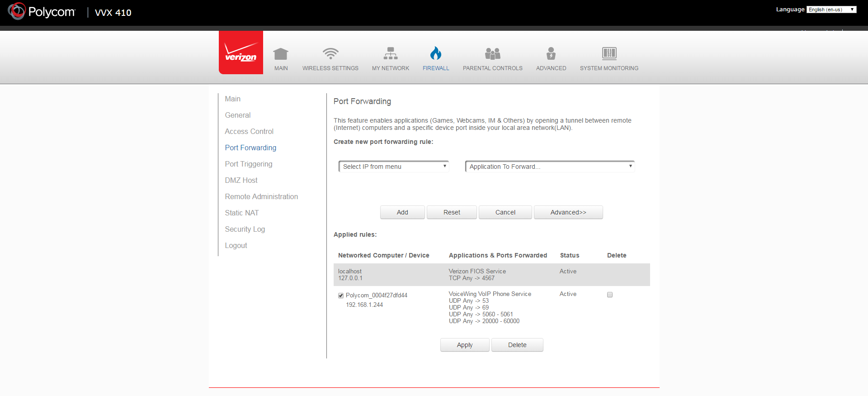Click the UDP Any -> 69 line
The height and width of the screenshot is (396, 868).
469,307
